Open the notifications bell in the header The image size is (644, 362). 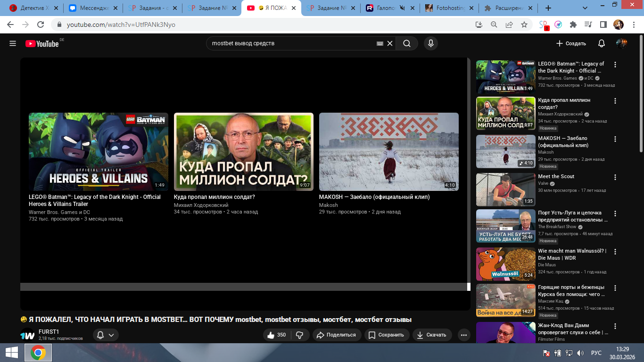pos(601,43)
